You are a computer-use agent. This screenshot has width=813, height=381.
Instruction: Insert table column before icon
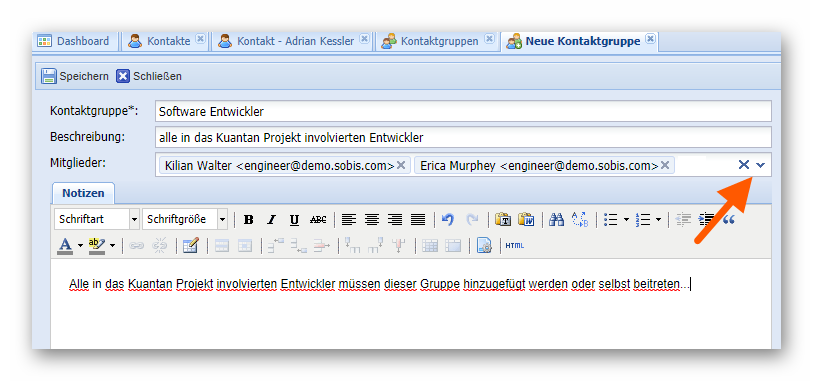(353, 246)
